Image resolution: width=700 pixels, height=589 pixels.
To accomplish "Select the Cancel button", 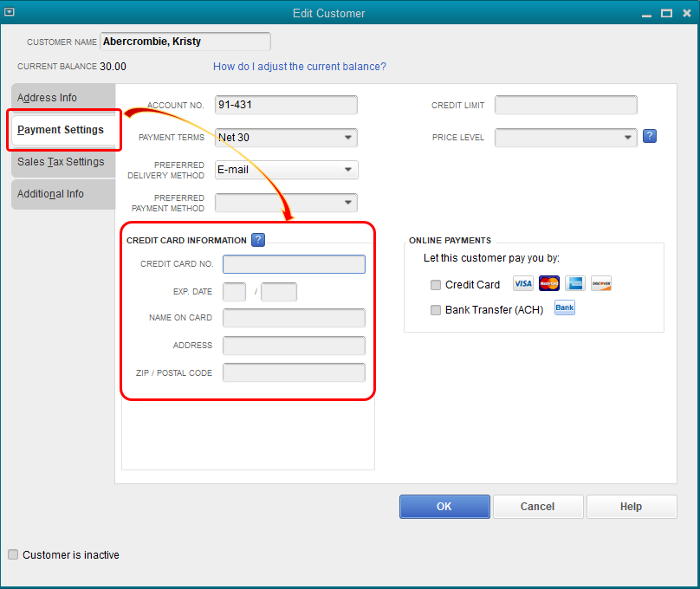I will click(538, 507).
